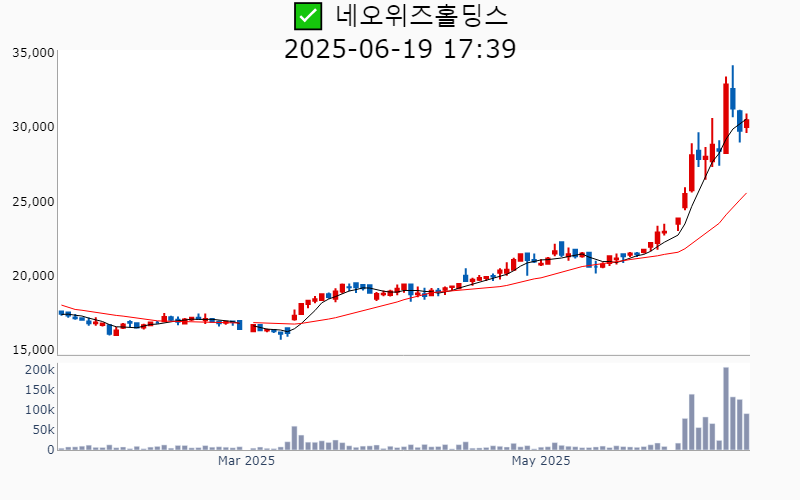Click the 0 label on the volume axis

coord(51,450)
